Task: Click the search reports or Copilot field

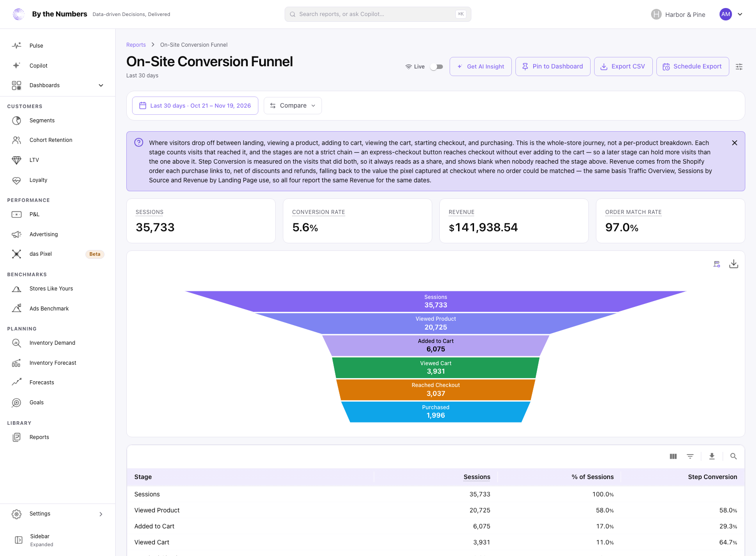Action: click(x=378, y=14)
